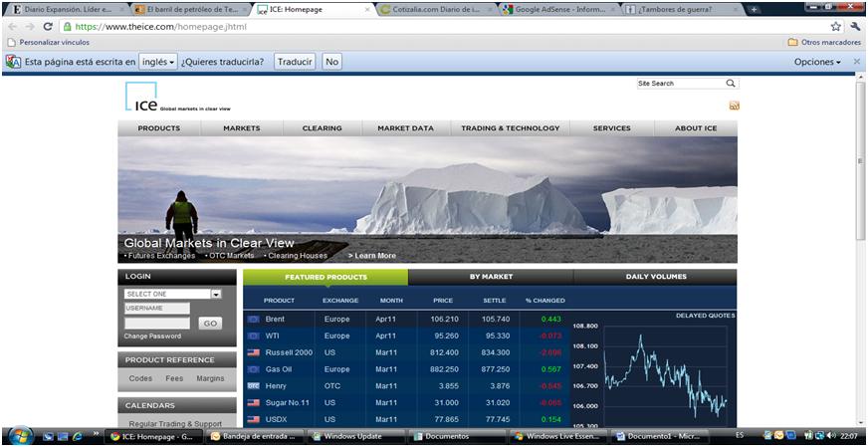Click the Learn More banner link
The width and height of the screenshot is (868, 447).
click(372, 256)
